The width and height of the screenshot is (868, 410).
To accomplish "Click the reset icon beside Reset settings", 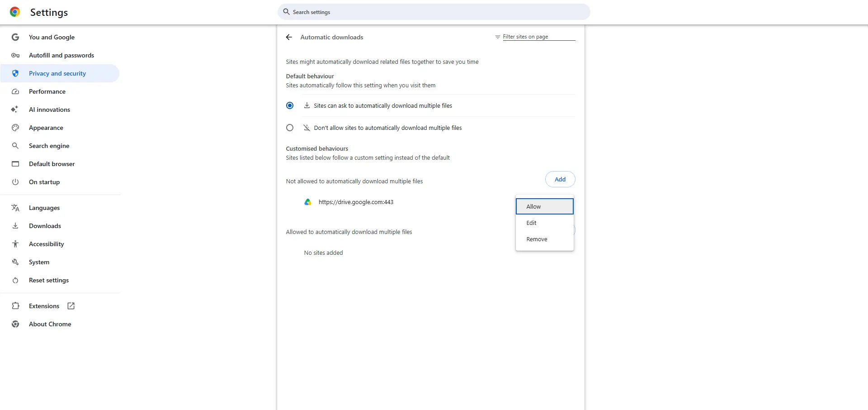I will [15, 280].
